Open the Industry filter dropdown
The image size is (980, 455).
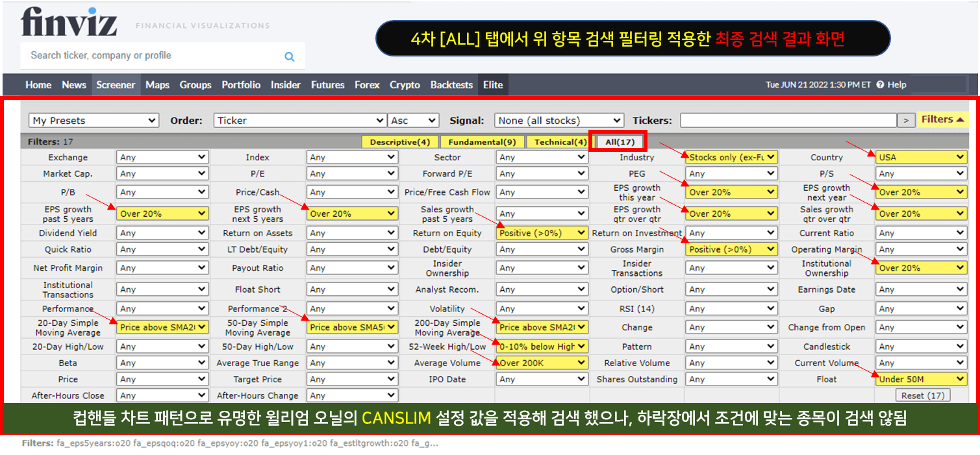731,157
